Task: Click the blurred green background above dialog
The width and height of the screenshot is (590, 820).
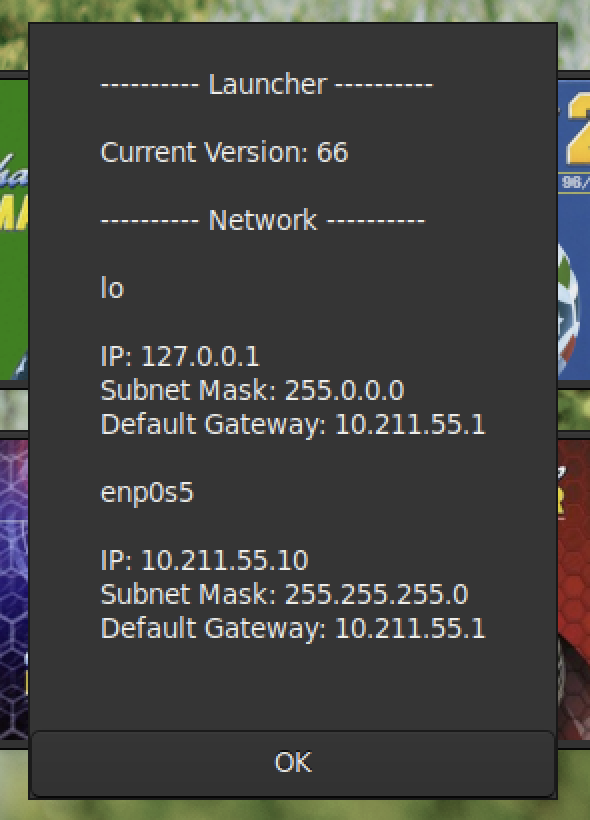Action: point(295,10)
